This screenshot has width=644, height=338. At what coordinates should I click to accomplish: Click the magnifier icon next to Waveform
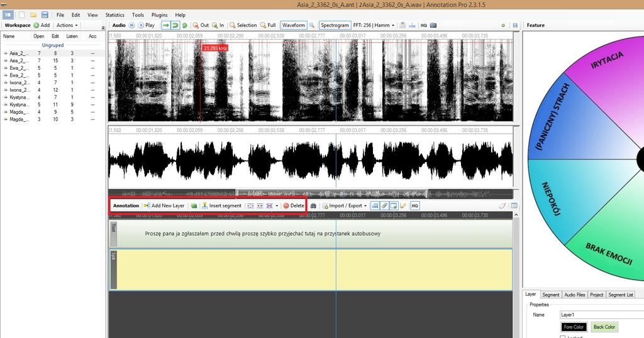(312, 25)
